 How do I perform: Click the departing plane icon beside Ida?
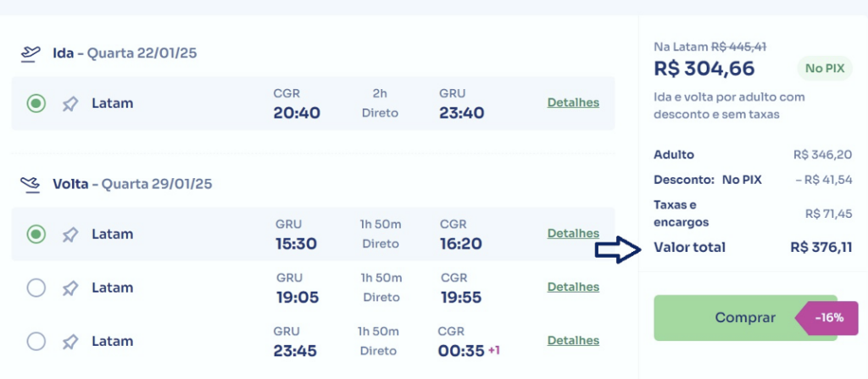[31, 53]
